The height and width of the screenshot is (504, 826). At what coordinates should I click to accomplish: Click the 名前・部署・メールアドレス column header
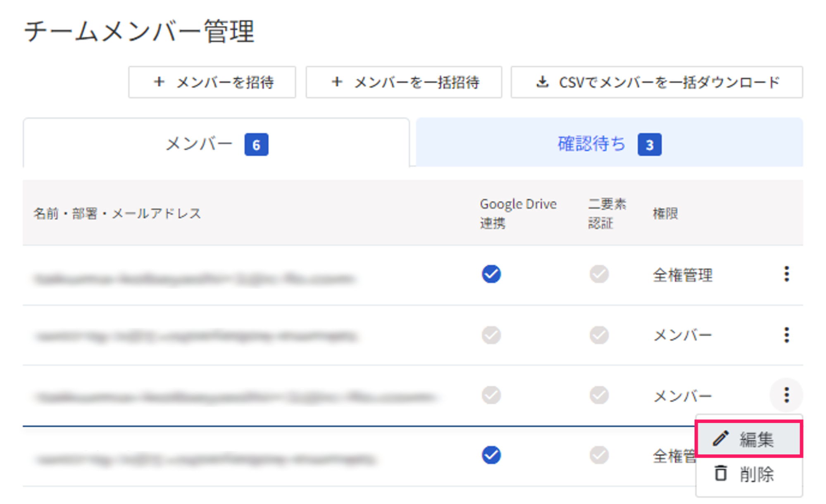click(x=117, y=214)
